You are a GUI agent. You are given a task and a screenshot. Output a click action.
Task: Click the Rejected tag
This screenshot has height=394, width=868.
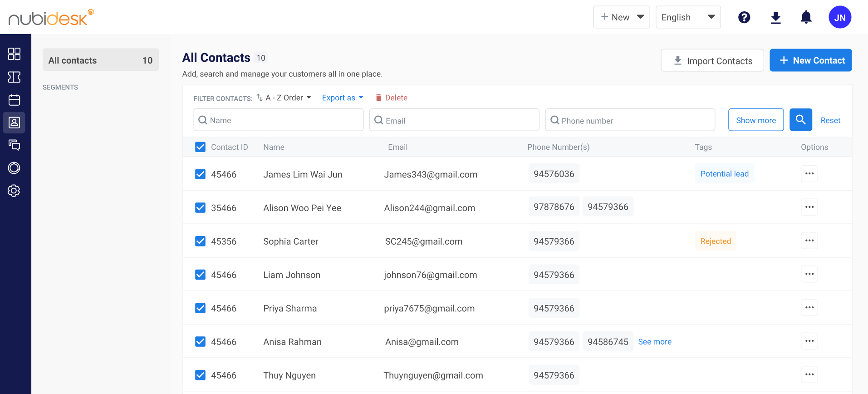(716, 241)
